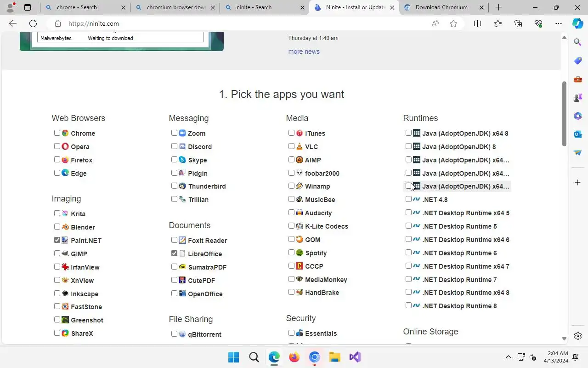Click the FastStone label
This screenshot has height=368, width=588.
pyautogui.click(x=86, y=307)
